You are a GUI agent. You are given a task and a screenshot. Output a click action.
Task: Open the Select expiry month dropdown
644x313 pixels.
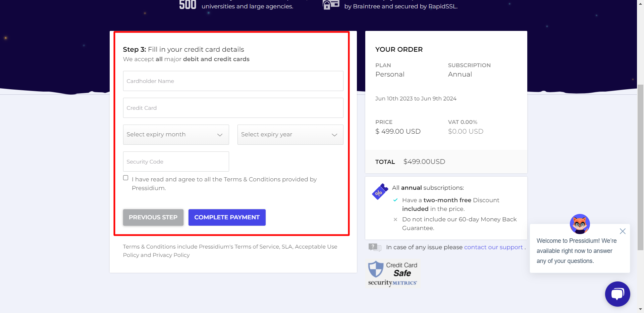[176, 135]
